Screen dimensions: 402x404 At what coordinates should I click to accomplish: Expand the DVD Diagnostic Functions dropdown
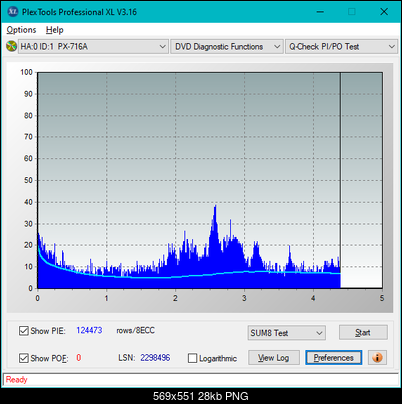point(227,46)
